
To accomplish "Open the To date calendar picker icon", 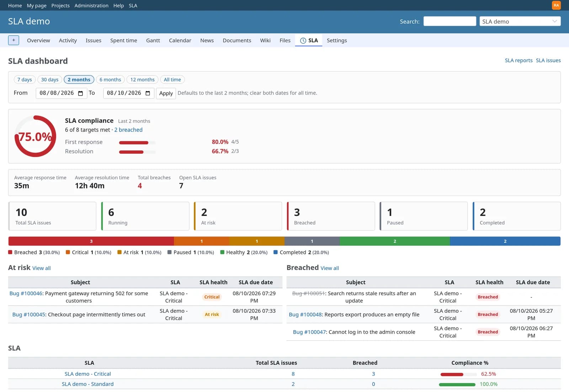I will [x=148, y=93].
